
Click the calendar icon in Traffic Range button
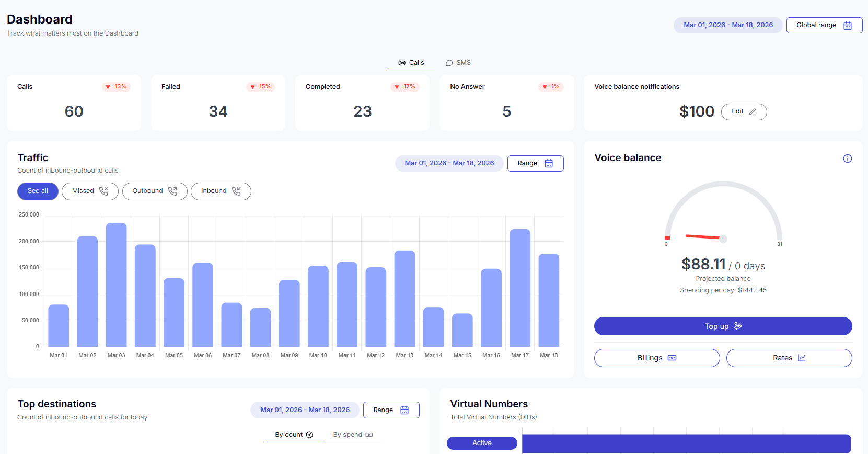[549, 163]
